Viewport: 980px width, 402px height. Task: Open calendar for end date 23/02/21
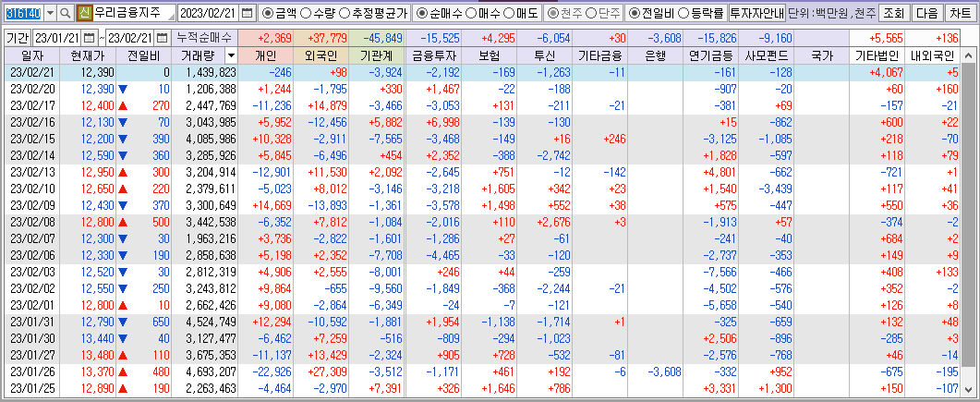[163, 38]
